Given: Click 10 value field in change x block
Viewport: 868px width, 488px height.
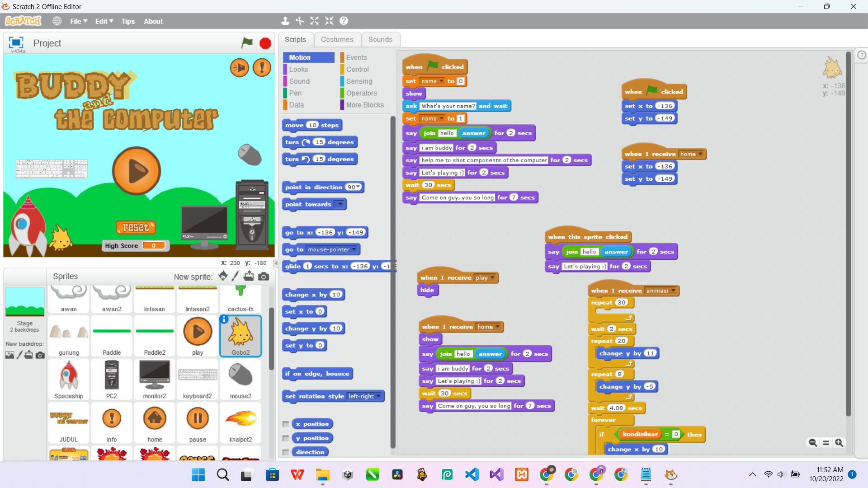Looking at the screenshot, I should tap(336, 295).
